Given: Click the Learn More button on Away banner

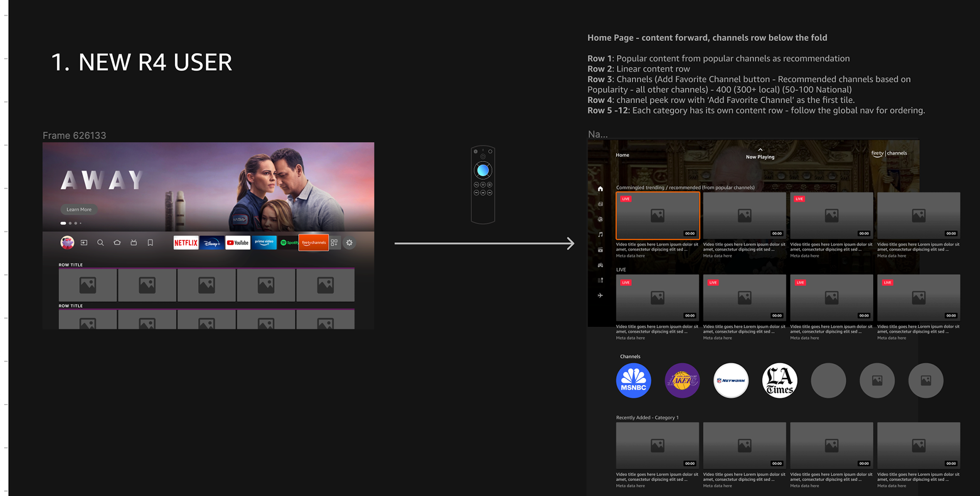Looking at the screenshot, I should pyautogui.click(x=79, y=209).
